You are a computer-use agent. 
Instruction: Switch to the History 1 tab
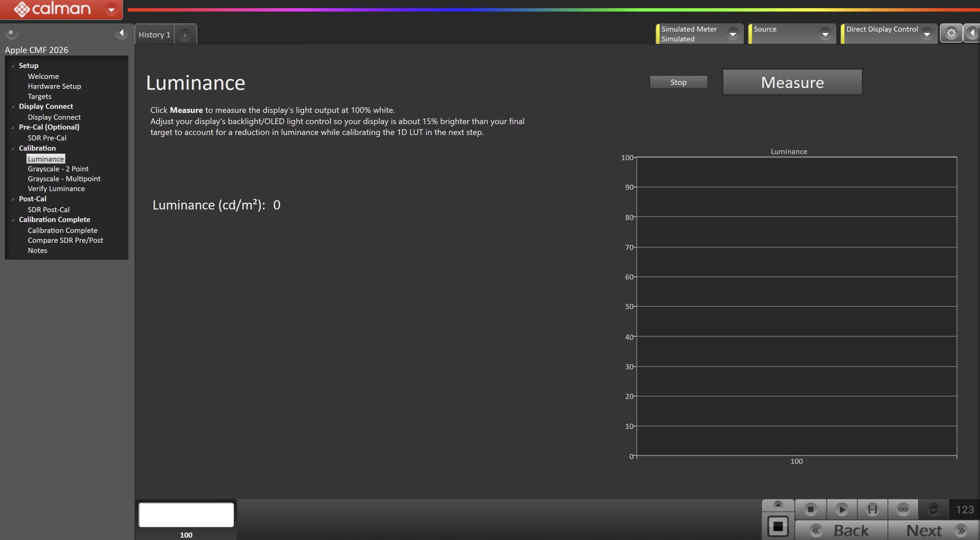(154, 34)
